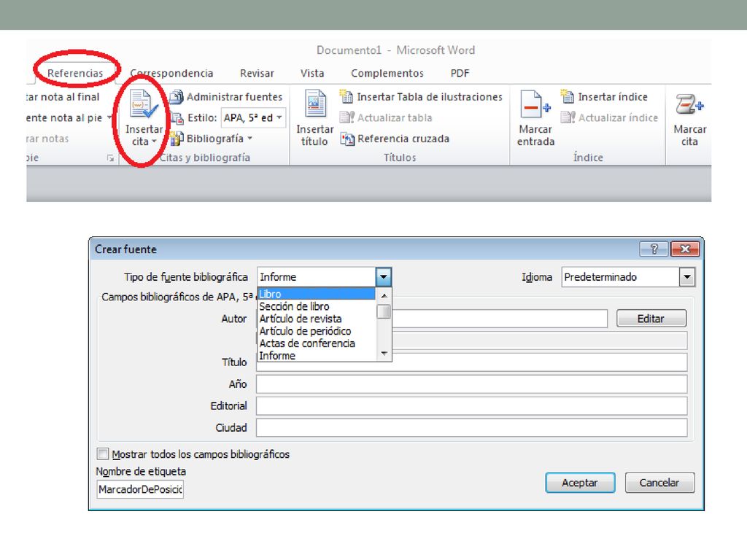747x560 pixels.
Task: Click the dialog help question-mark button
Action: pyautogui.click(x=654, y=249)
